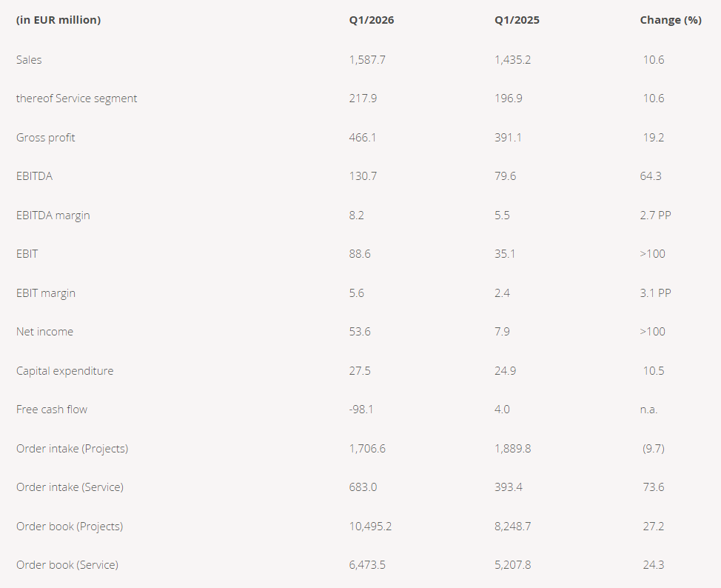Select the Net income row label
Screen dimensions: 721x588
pyautogui.click(x=44, y=332)
